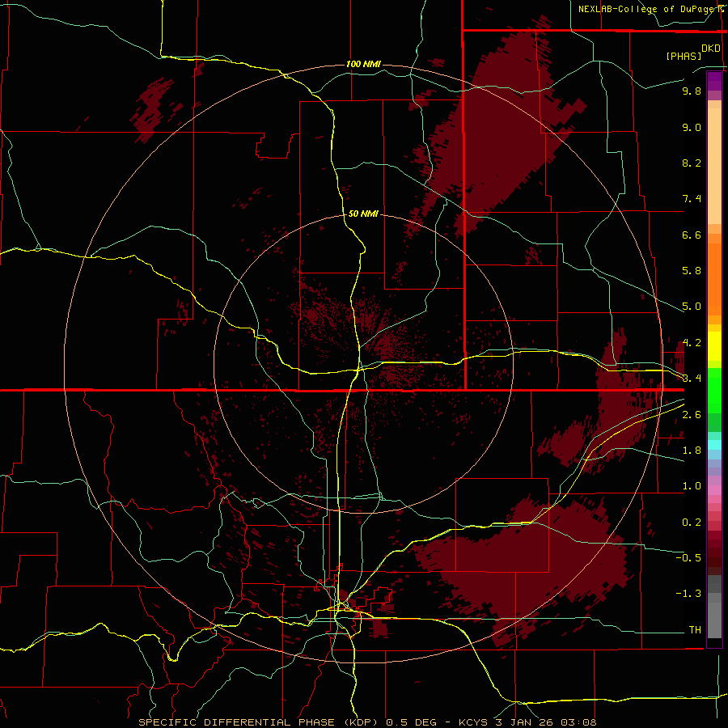
Task: Click the 5.8 scale value
Action: (692, 271)
